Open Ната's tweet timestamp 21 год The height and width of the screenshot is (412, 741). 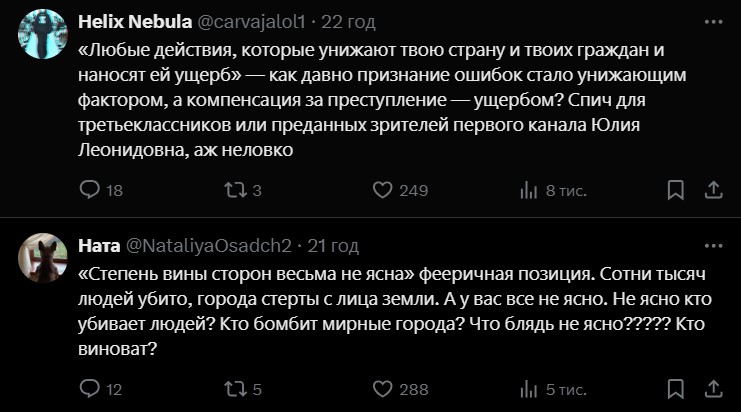click(x=333, y=246)
